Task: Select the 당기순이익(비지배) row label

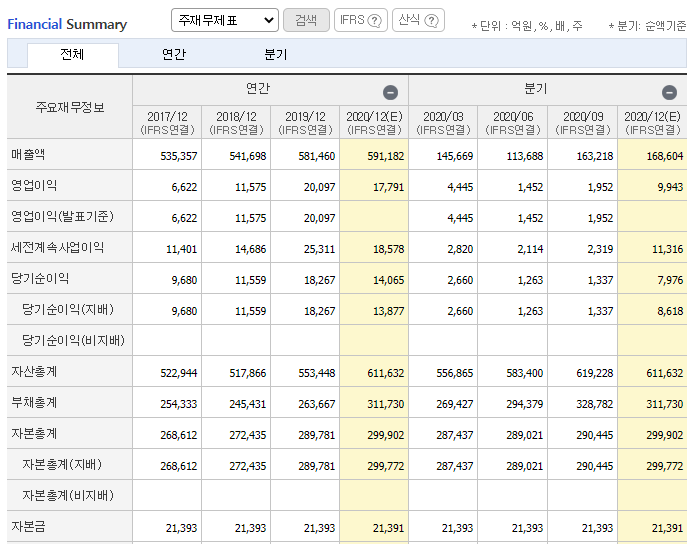Action: tap(73, 340)
